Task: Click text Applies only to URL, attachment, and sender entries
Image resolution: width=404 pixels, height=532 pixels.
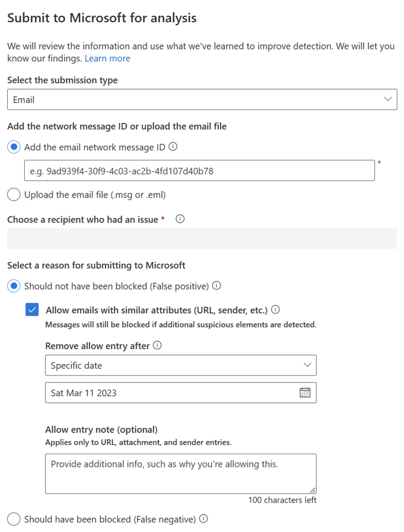Action: click(x=138, y=442)
